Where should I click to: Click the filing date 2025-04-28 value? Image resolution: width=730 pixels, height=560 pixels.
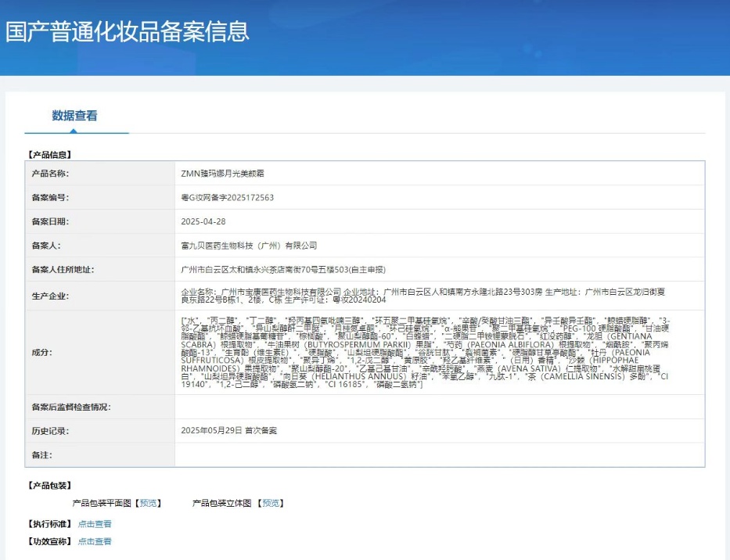pos(203,221)
